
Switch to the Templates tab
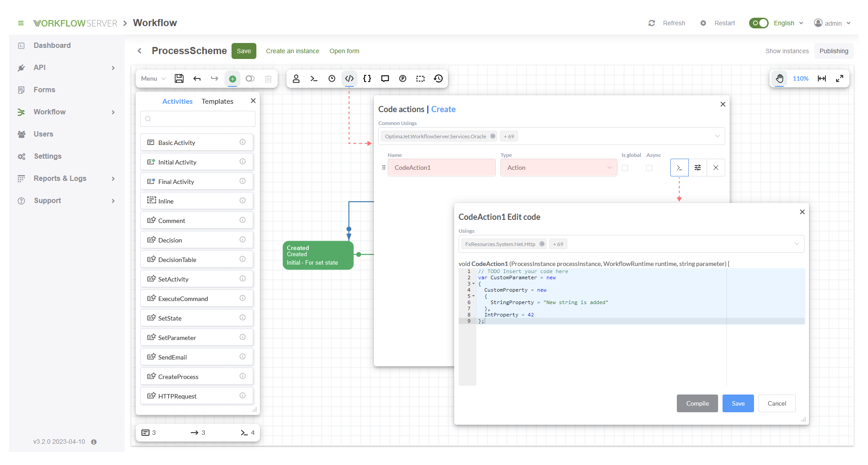[x=217, y=101]
